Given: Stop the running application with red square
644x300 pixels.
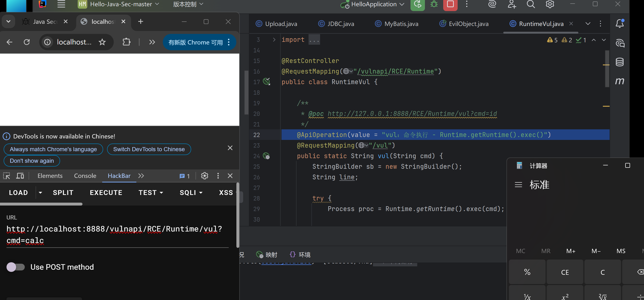Looking at the screenshot, I should (450, 4).
